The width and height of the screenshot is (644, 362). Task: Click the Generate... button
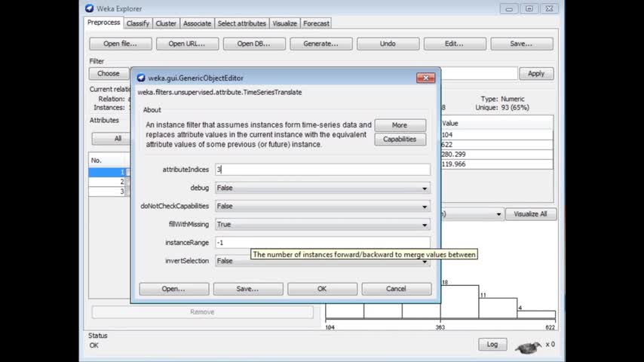(320, 44)
